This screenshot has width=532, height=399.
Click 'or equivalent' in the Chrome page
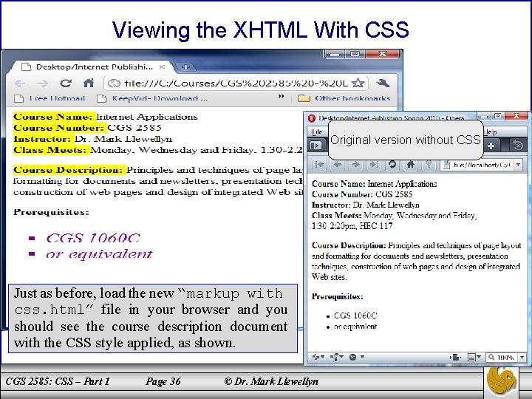pyautogui.click(x=99, y=253)
